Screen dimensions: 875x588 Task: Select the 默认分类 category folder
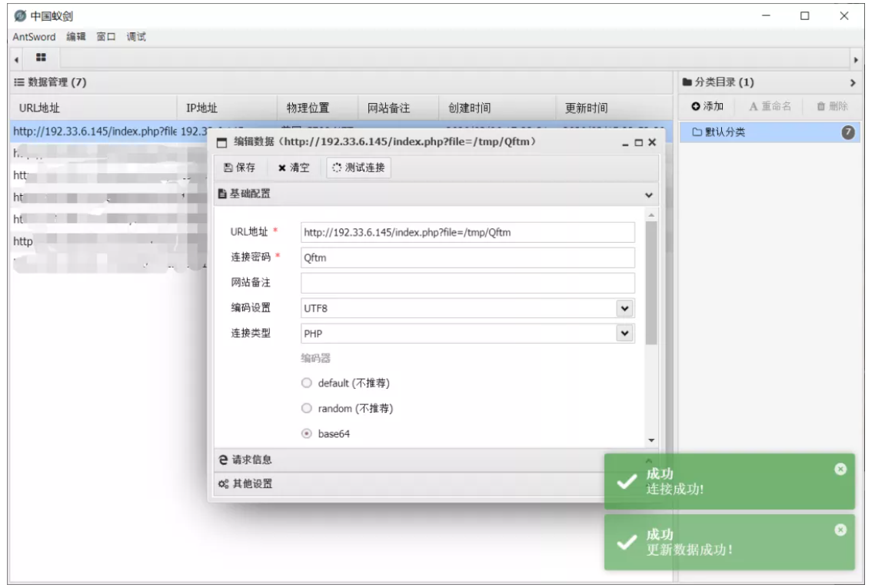pos(770,132)
